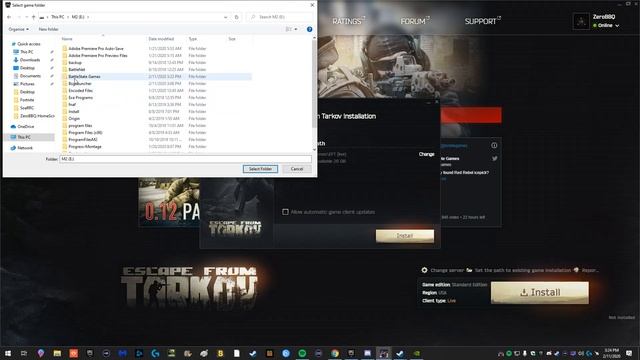640x360 pixels.
Task: Select This PC breadcrumb in address bar
Action: tap(58, 17)
